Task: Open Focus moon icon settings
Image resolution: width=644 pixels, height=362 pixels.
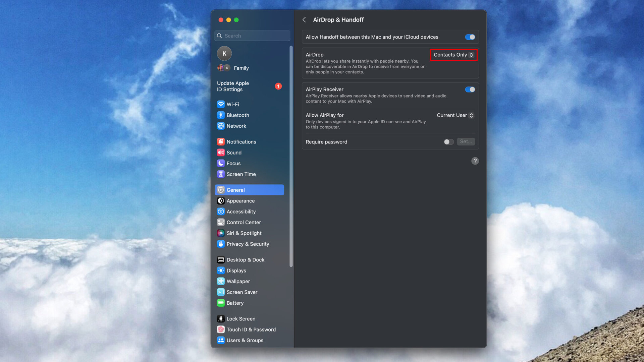Action: click(x=221, y=163)
